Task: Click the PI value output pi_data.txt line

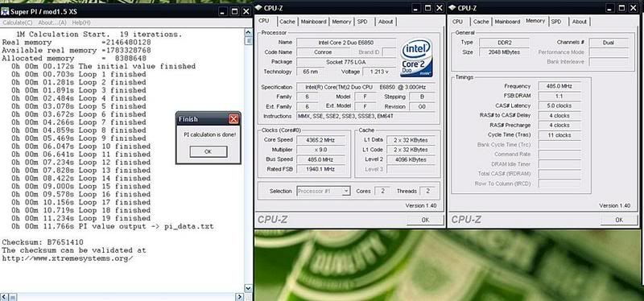Action: (113, 226)
